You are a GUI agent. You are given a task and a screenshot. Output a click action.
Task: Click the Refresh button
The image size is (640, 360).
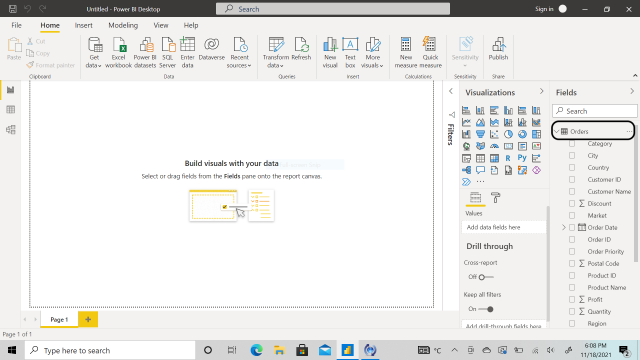point(301,49)
